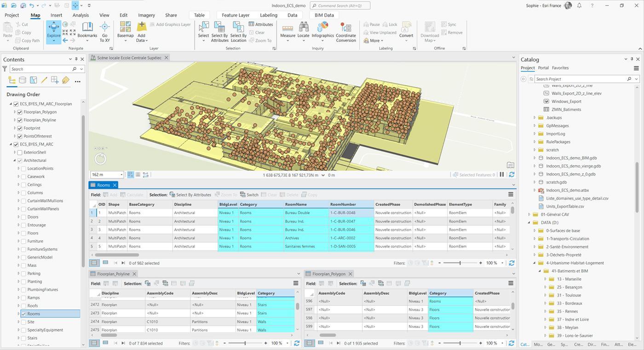This screenshot has width=644, height=350.
Task: Uncheck the Floorplan_Polygon layer
Action: click(20, 112)
